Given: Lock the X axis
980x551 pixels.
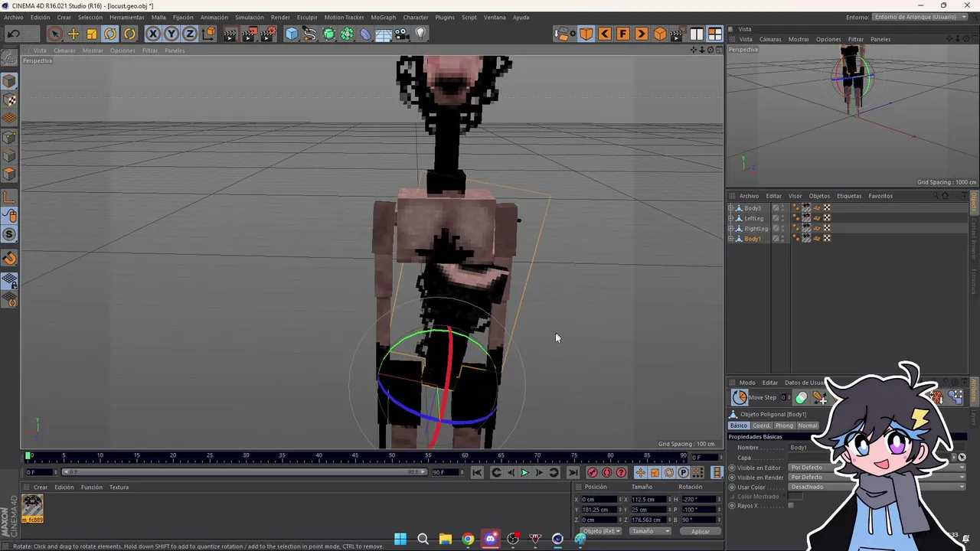Looking at the screenshot, I should coord(153,34).
